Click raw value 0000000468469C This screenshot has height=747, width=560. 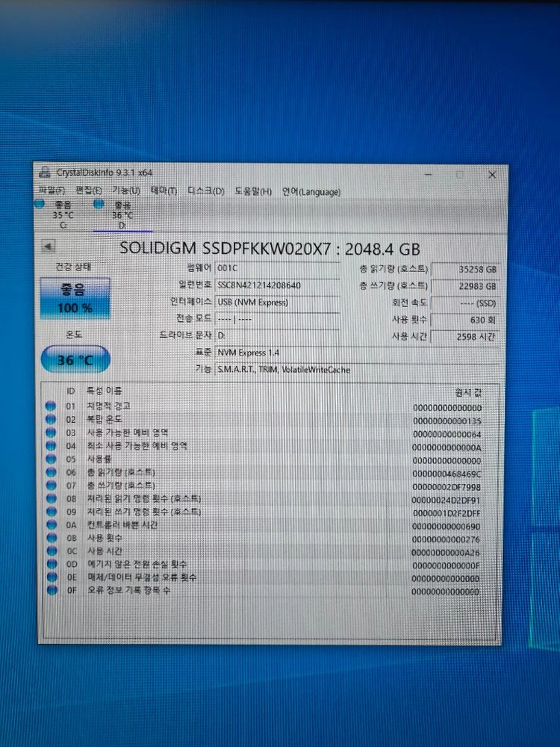pyautogui.click(x=447, y=474)
